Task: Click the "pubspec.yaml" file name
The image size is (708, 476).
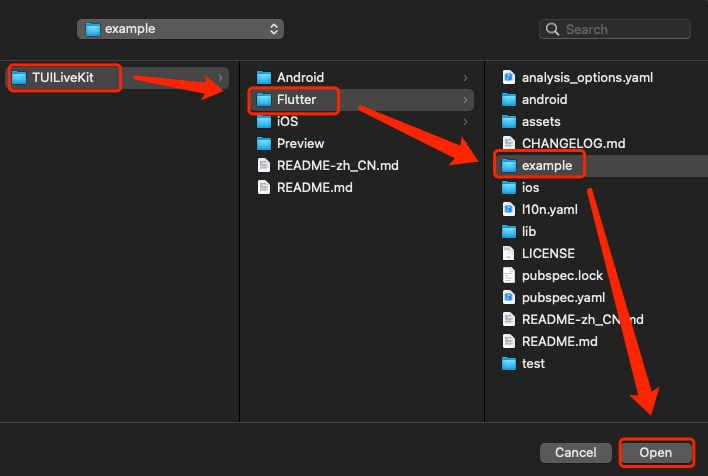Action: coord(564,298)
